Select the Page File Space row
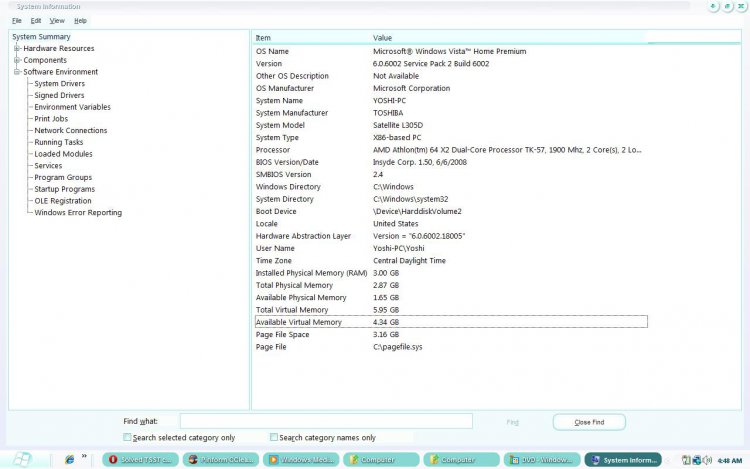The image size is (750, 469). (451, 335)
